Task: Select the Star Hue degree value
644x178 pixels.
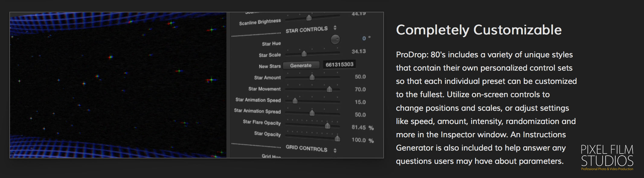Action: pyautogui.click(x=364, y=38)
